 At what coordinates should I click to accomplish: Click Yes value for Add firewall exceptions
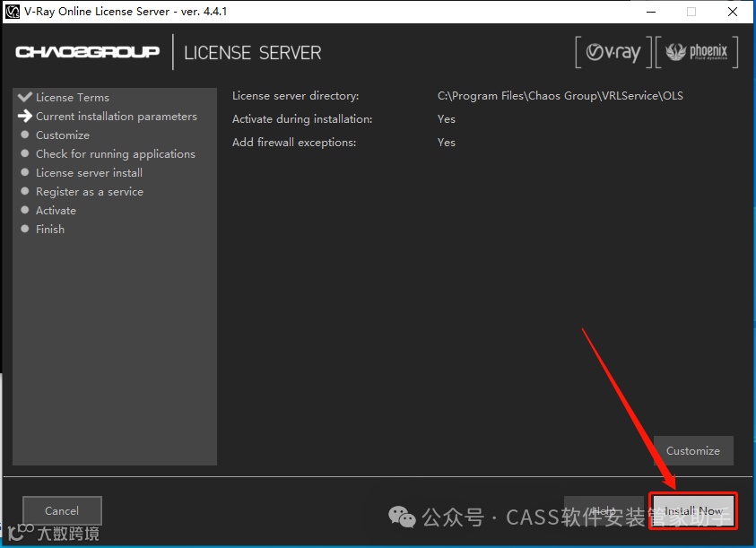point(447,143)
